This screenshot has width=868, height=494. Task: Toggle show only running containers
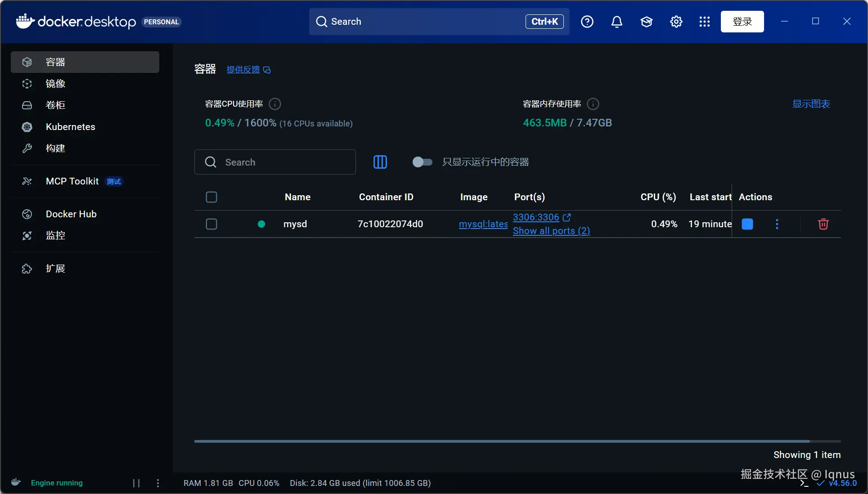(422, 162)
